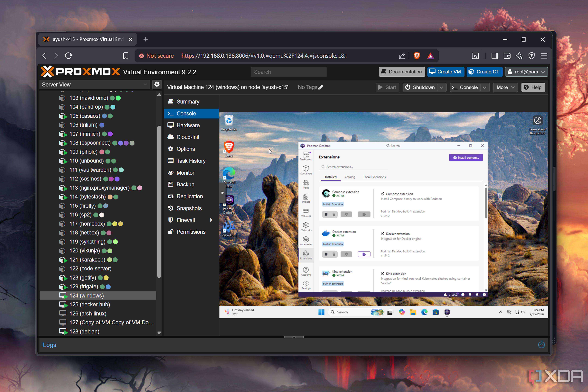The width and height of the screenshot is (588, 392).
Task: Switch to the Local Extensions tab
Action: [374, 177]
